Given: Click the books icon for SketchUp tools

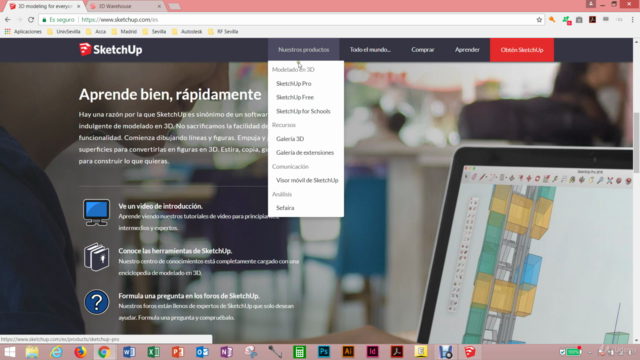Looking at the screenshot, I should tap(96, 257).
